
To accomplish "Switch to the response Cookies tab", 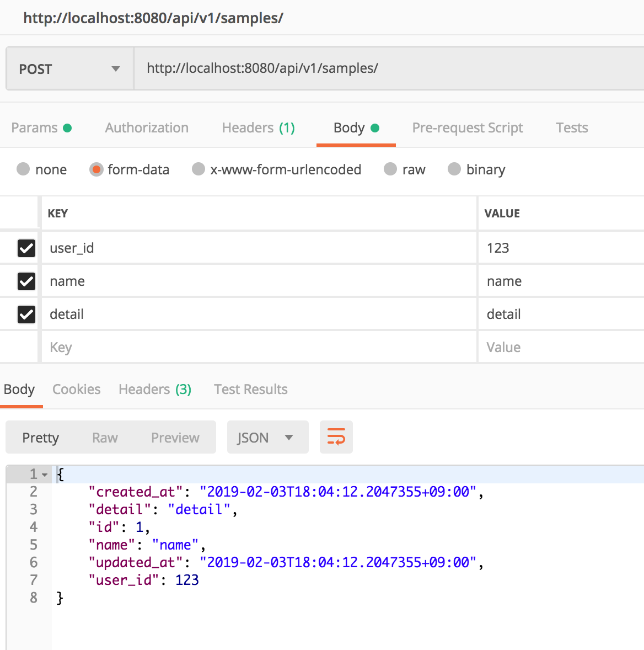I will click(x=76, y=390).
